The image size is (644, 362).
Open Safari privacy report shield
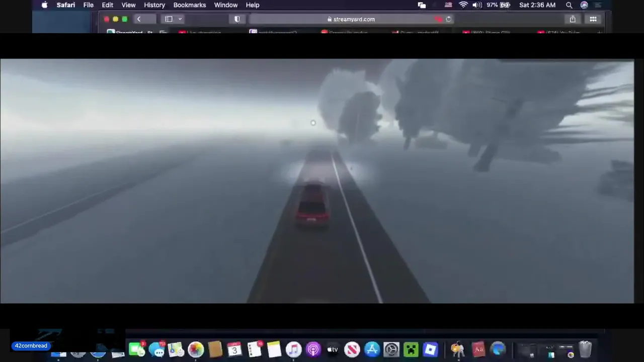(237, 19)
